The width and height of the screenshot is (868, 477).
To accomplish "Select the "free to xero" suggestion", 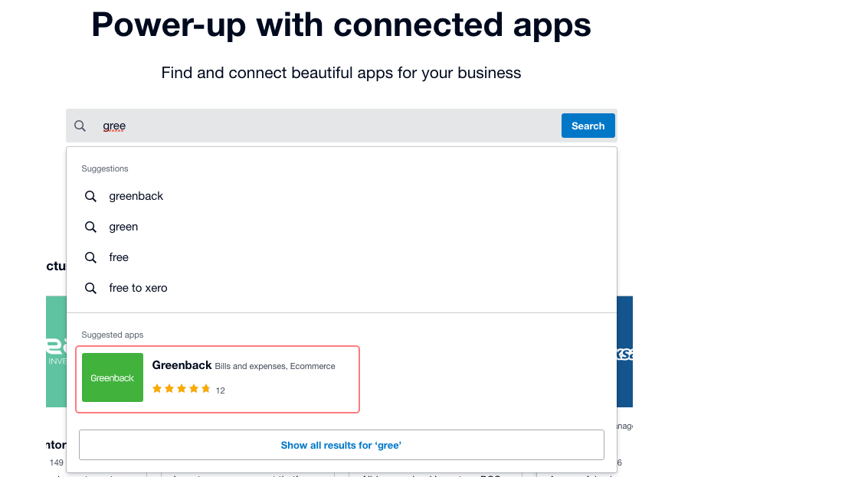I will coord(138,289).
